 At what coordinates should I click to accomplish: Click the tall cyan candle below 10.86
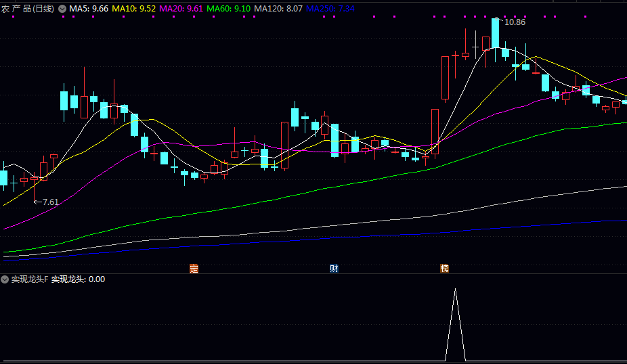click(x=496, y=34)
